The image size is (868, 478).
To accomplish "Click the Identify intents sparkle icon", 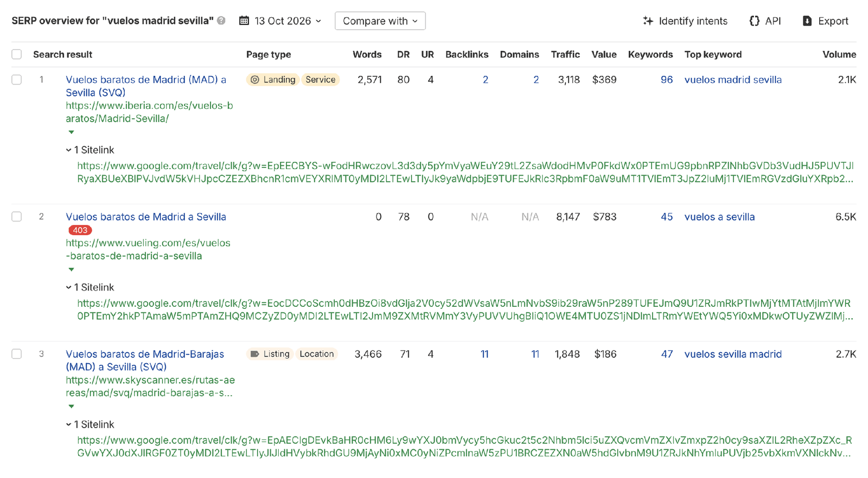I will (x=648, y=21).
